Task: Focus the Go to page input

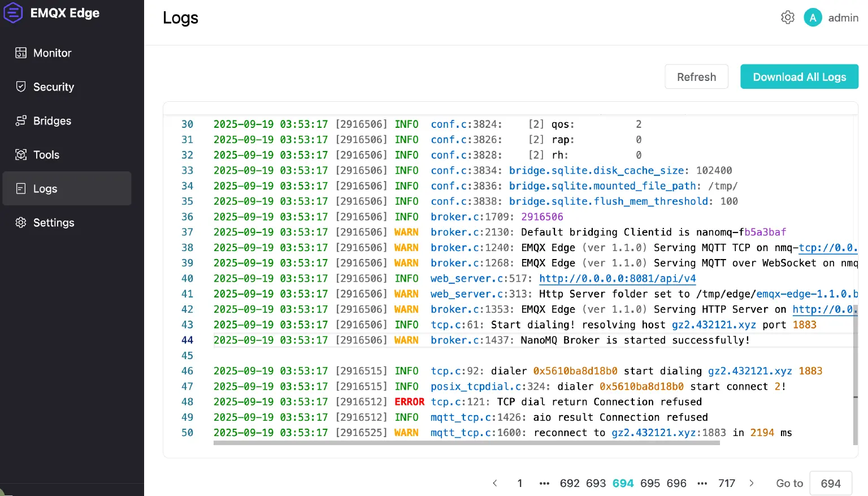Action: tap(830, 483)
